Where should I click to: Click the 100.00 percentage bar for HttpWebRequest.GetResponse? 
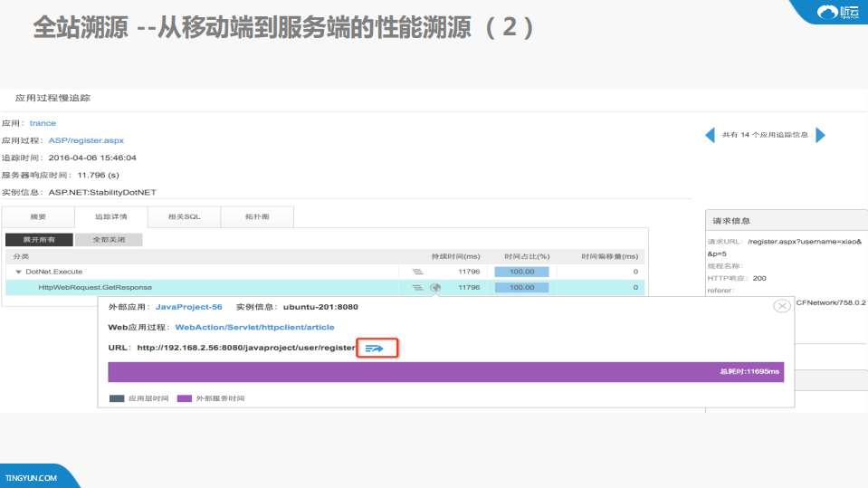coord(521,288)
